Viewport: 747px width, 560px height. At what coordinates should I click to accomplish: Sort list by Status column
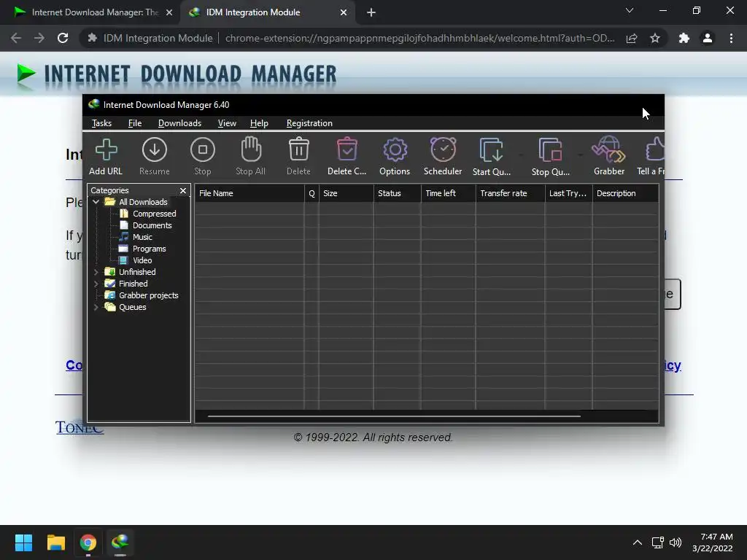[398, 193]
